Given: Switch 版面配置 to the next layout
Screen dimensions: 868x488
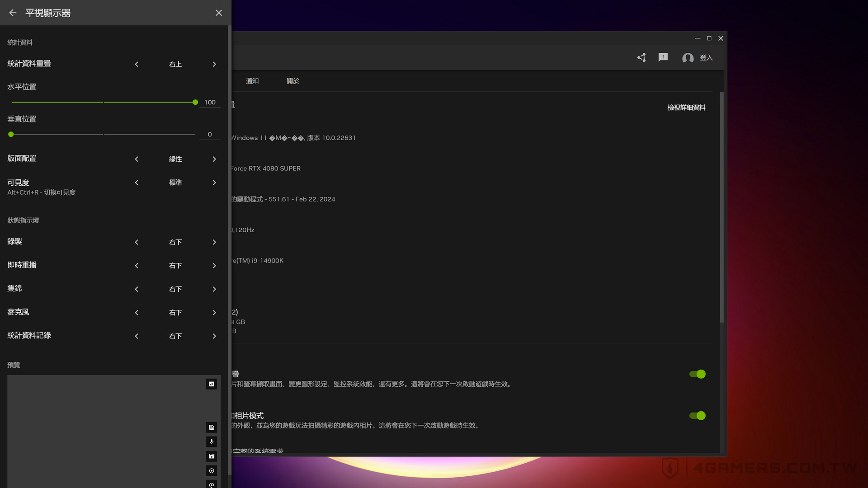Looking at the screenshot, I should [214, 159].
